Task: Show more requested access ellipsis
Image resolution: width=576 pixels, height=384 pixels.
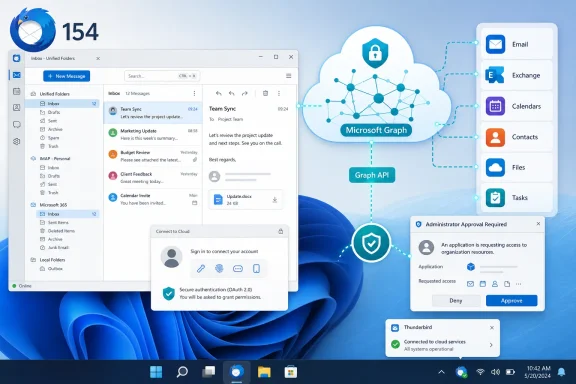Action: (518, 284)
